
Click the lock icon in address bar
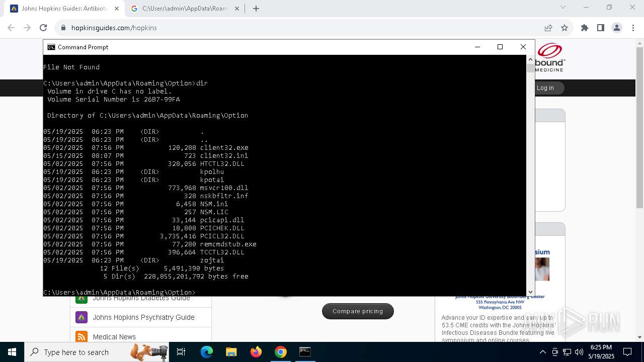tap(63, 28)
